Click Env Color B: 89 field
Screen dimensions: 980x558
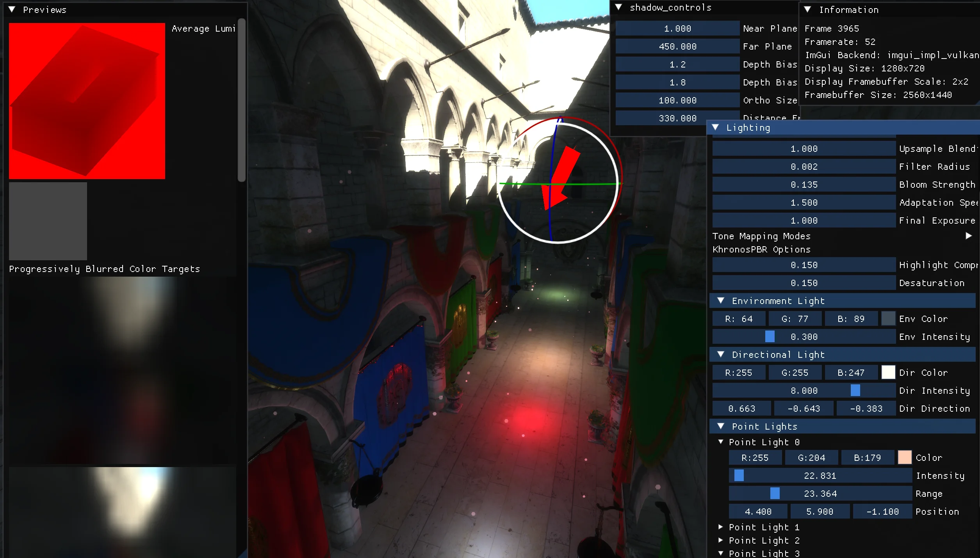coord(851,318)
